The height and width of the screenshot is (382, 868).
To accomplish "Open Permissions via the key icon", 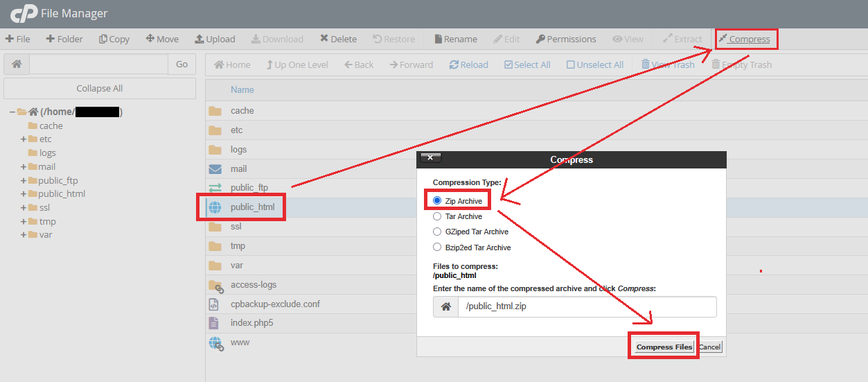I will [x=540, y=40].
